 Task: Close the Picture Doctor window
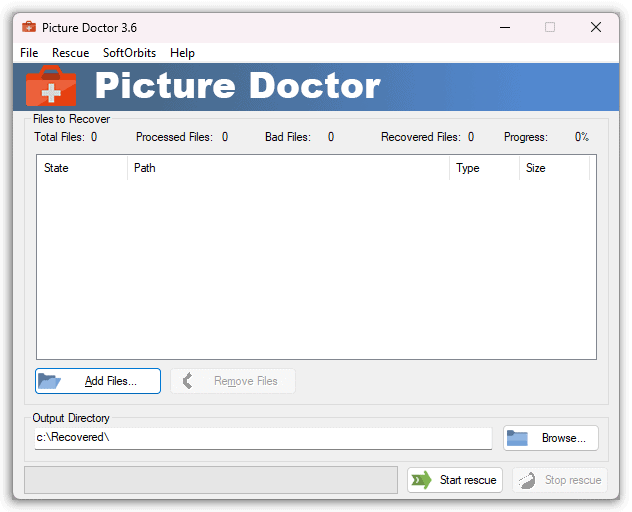click(596, 27)
